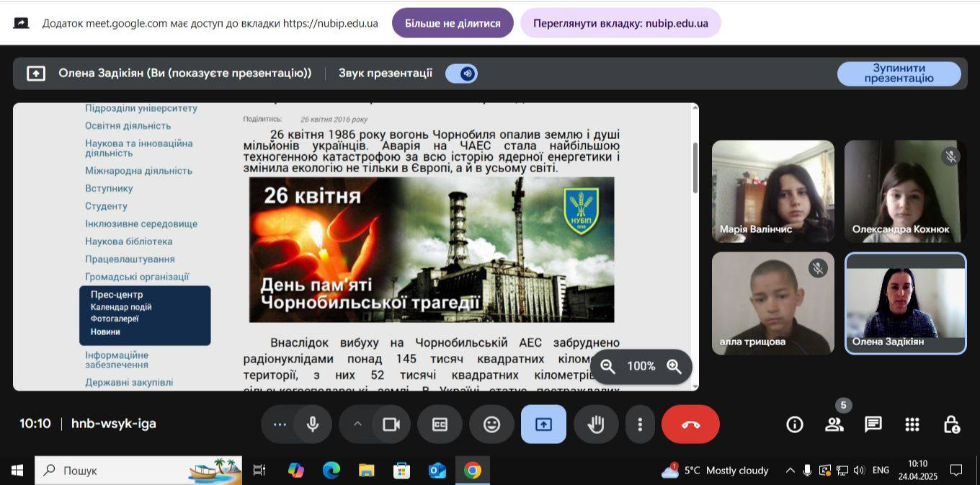Open the notification center icon
This screenshot has width=980, height=485.
click(956, 471)
